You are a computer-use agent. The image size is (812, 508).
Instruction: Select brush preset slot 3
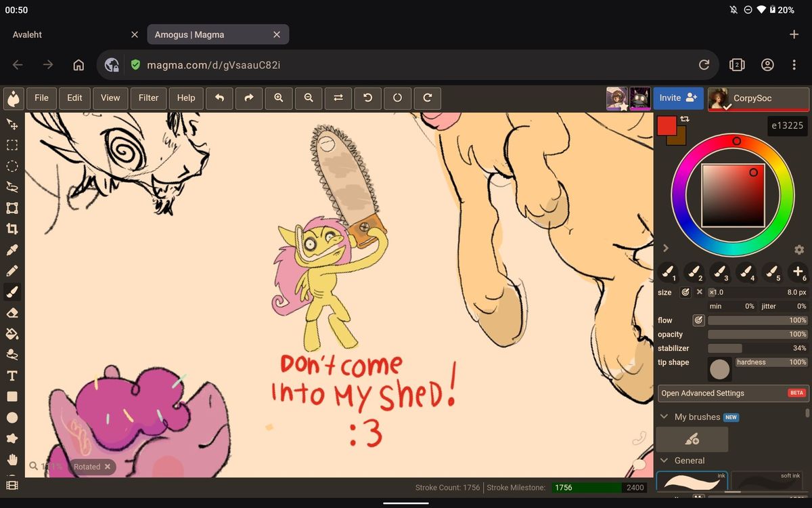click(x=720, y=273)
